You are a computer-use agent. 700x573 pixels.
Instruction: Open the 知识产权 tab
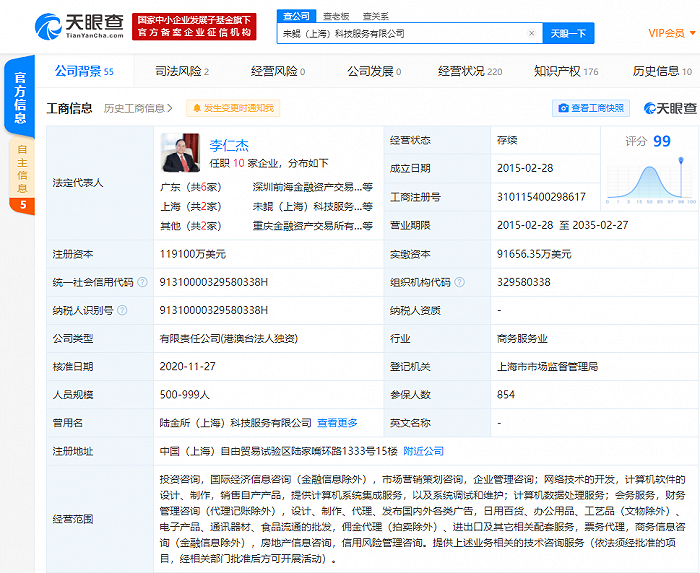(566, 71)
